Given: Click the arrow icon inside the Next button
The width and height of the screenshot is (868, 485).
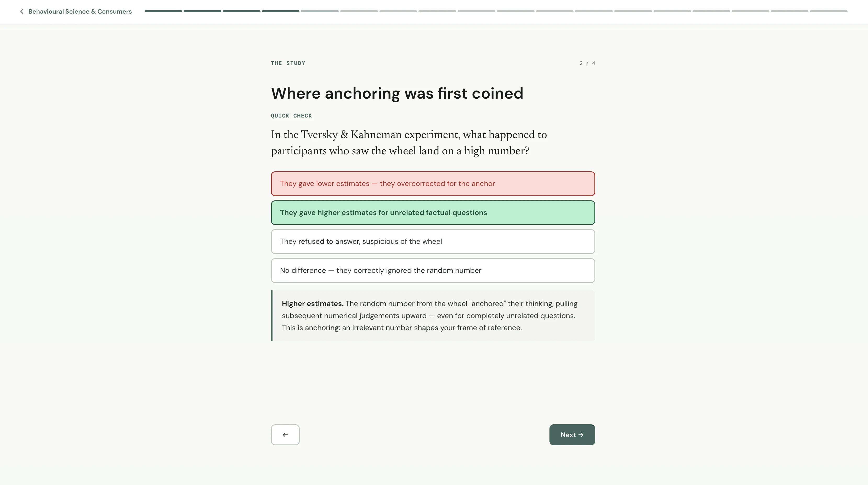Looking at the screenshot, I should tap(582, 435).
